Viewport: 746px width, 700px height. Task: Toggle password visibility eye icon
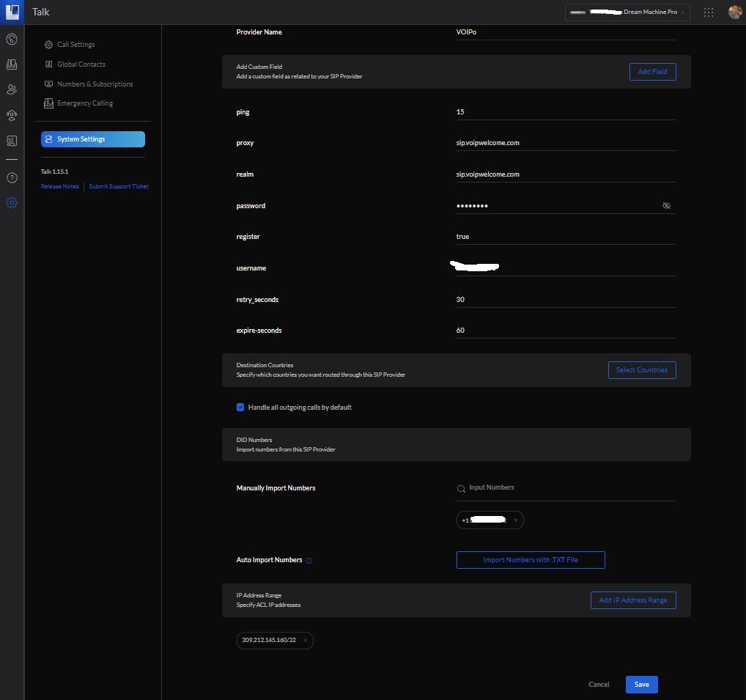[x=666, y=206]
